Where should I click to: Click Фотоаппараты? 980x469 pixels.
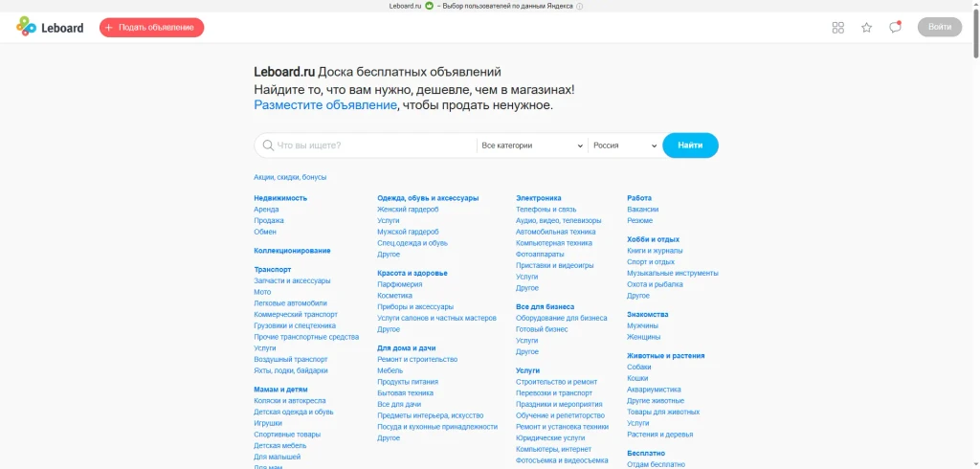pyautogui.click(x=540, y=255)
